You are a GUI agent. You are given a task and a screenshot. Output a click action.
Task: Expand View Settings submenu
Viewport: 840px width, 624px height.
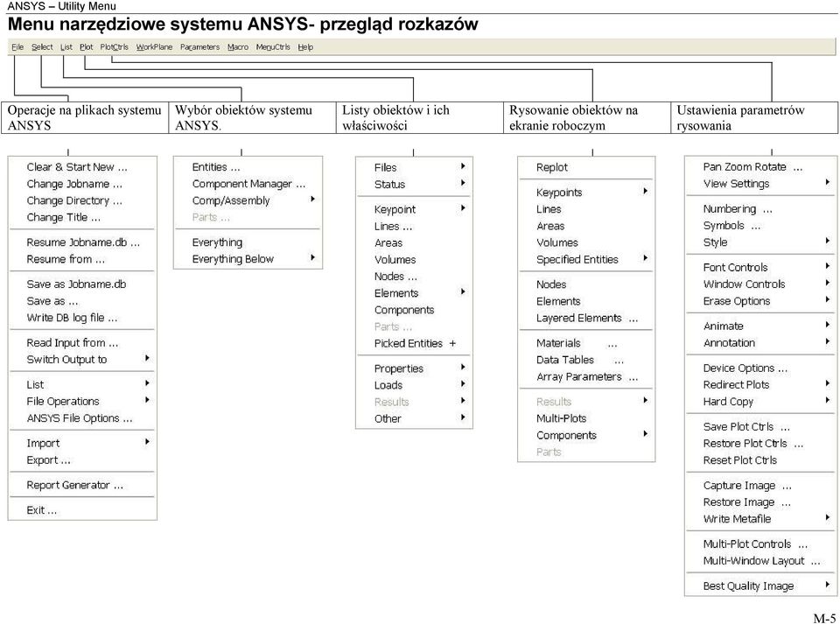760,184
